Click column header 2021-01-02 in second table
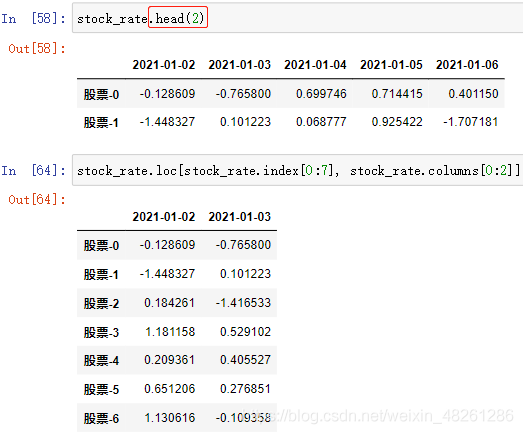 point(164,217)
